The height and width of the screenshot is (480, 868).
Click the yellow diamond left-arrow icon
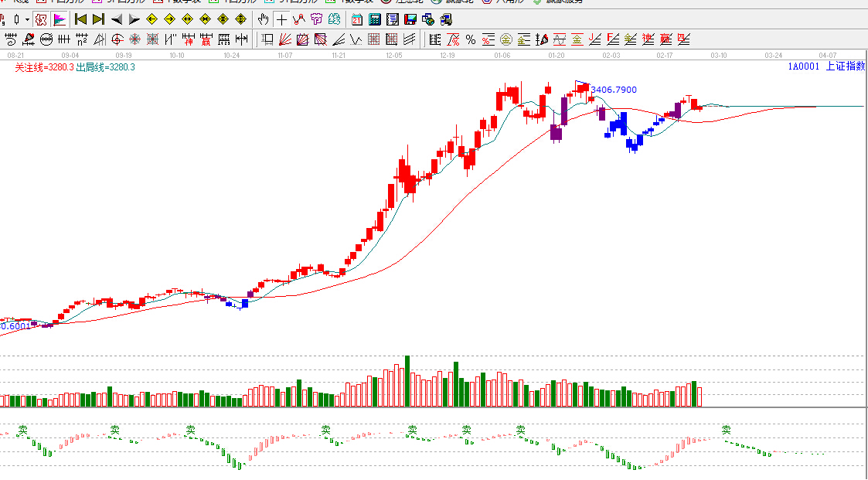(x=151, y=19)
